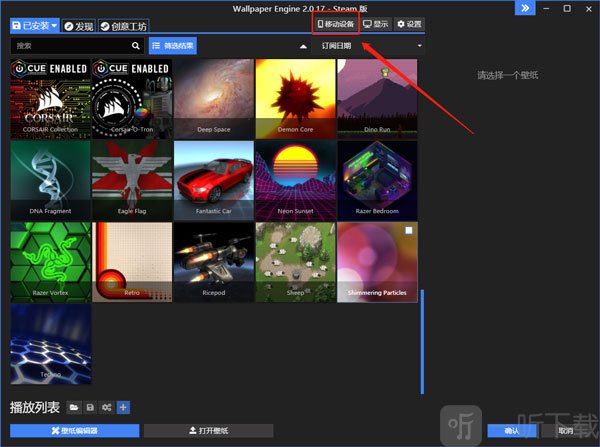Add to playlist with plus icon

(x=123, y=408)
